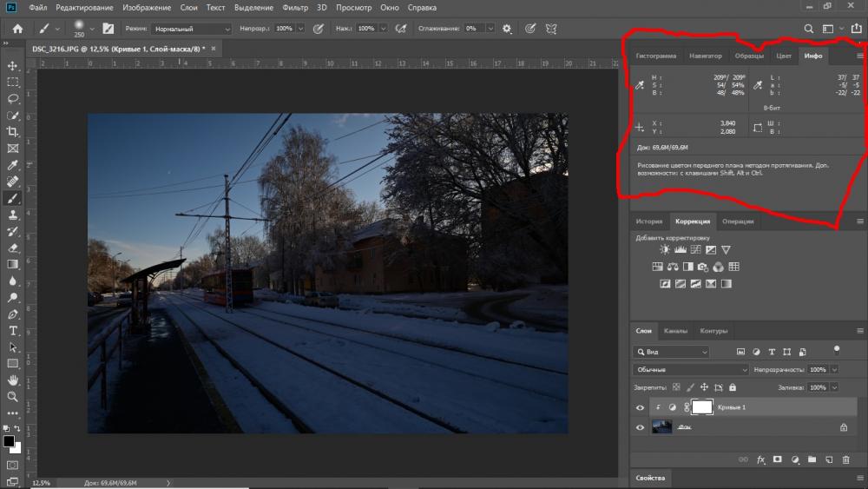Open the Файл menu
This screenshot has width=868, height=489.
click(37, 8)
